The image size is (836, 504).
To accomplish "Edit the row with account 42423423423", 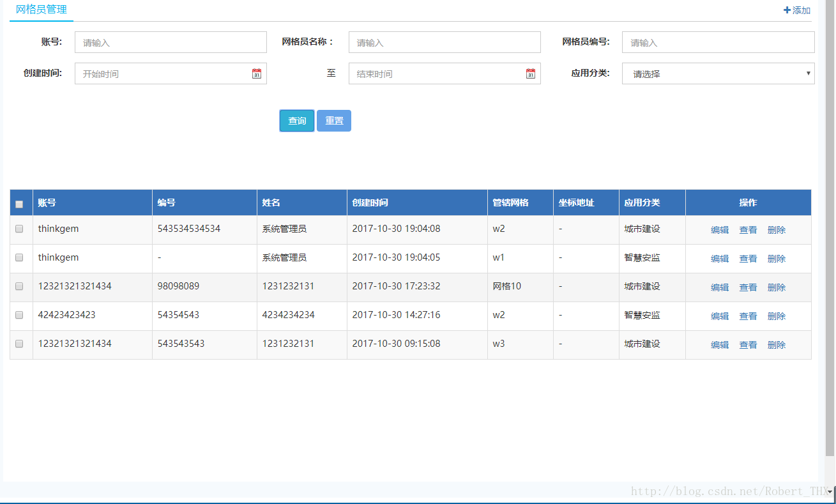I will [720, 316].
